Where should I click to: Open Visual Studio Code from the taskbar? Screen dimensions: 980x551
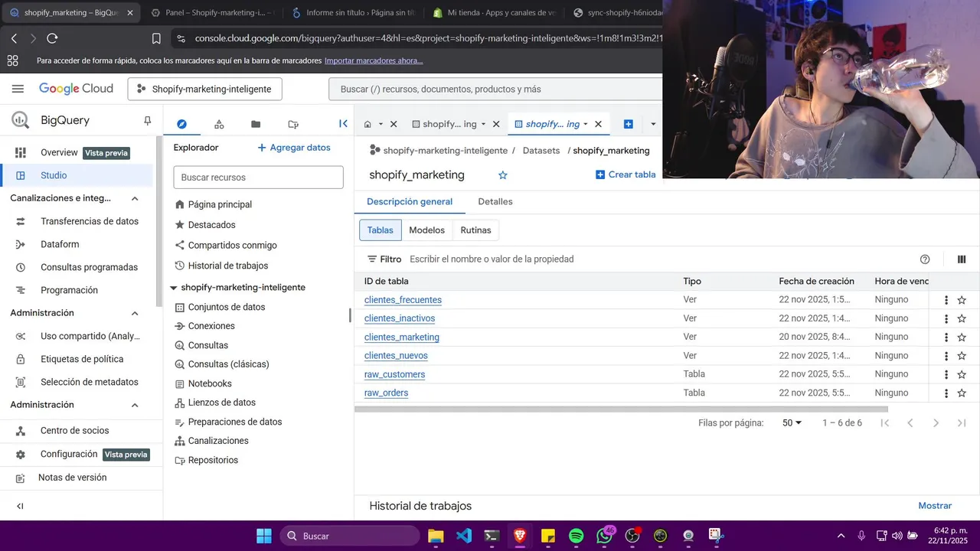[x=464, y=536]
